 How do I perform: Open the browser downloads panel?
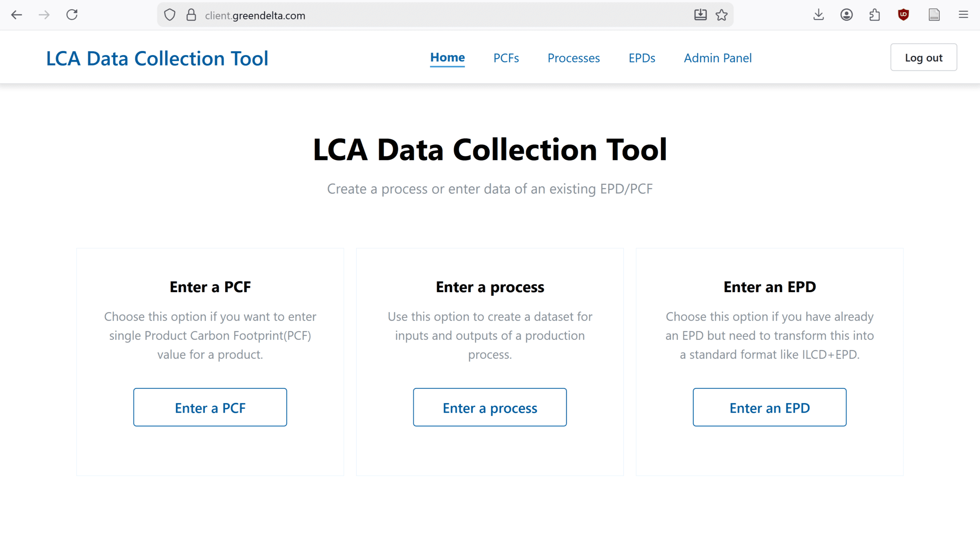[818, 15]
